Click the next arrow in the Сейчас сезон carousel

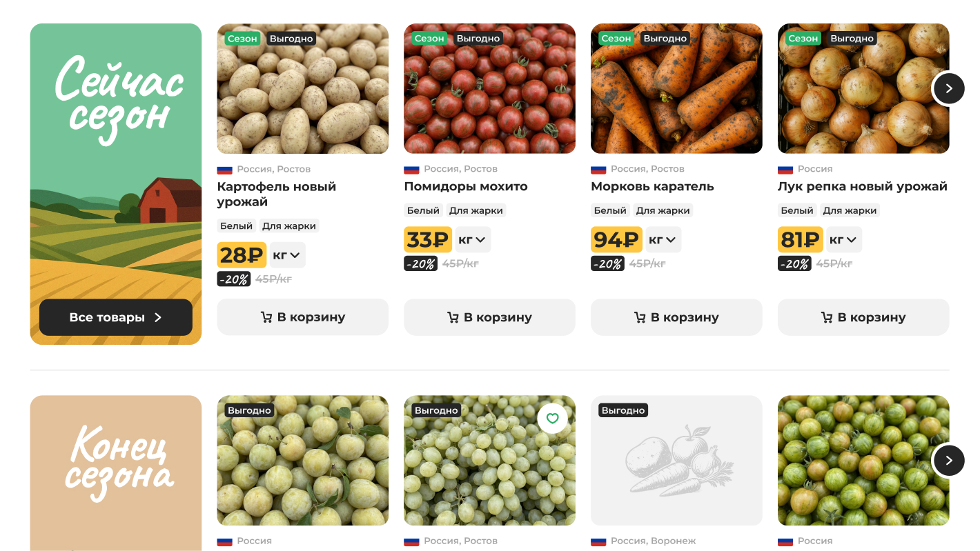pos(948,88)
